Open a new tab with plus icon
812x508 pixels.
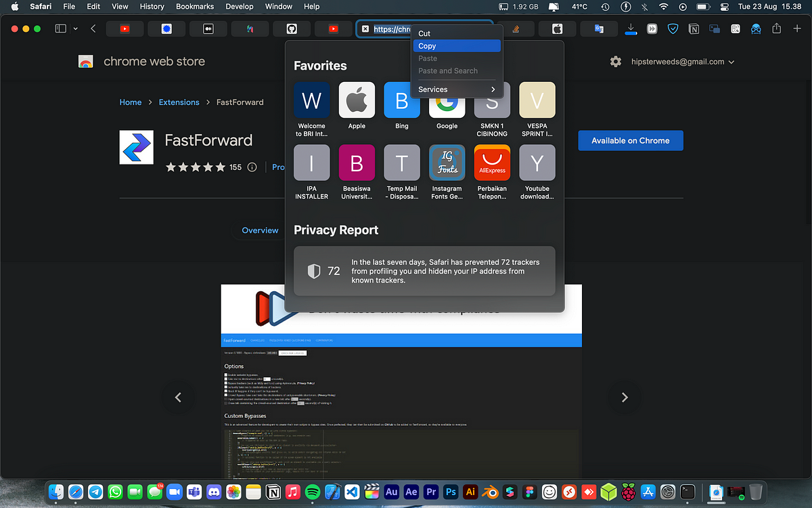[x=796, y=28]
